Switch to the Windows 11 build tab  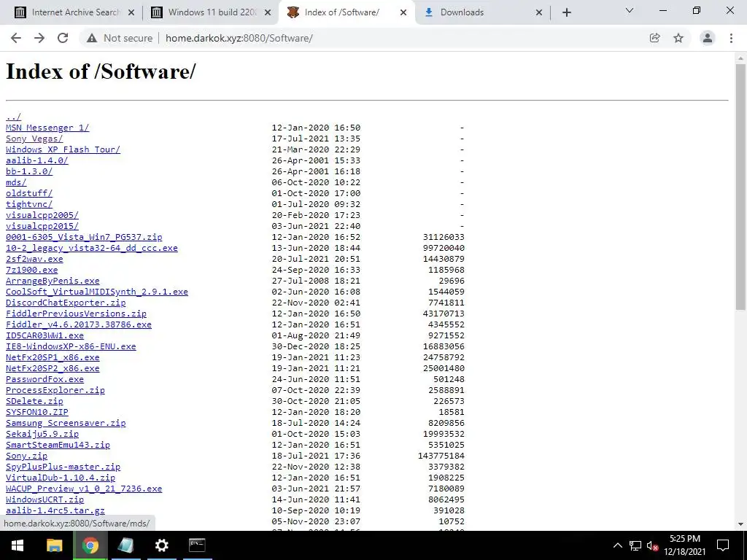click(x=212, y=12)
